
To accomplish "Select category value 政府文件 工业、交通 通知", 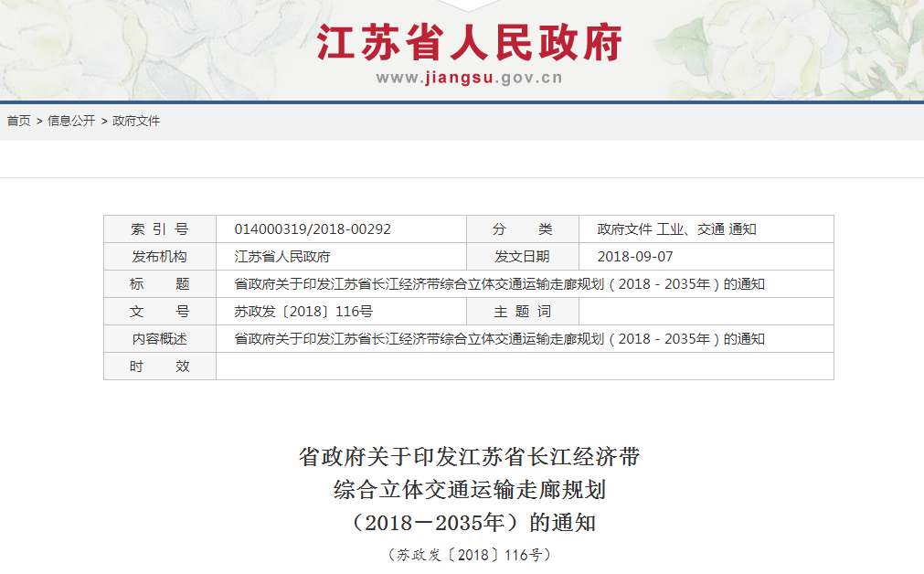I will pyautogui.click(x=676, y=229).
